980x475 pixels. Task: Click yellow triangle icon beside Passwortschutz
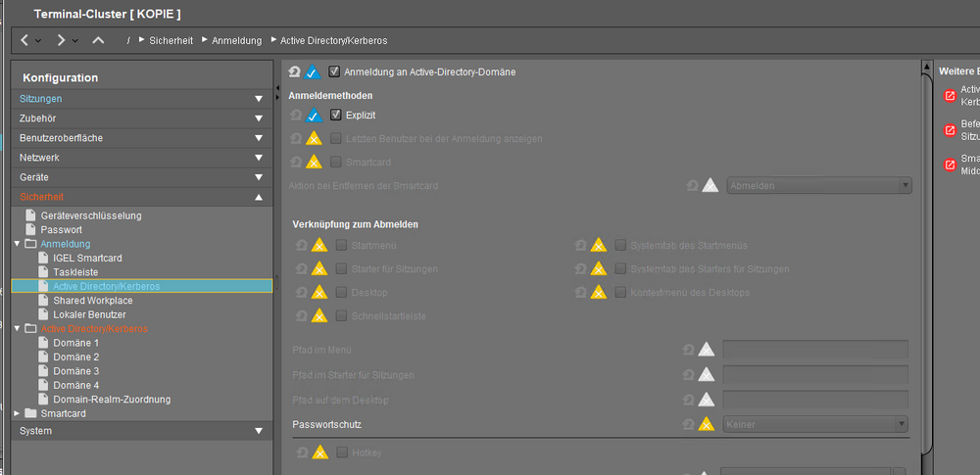[x=706, y=424]
